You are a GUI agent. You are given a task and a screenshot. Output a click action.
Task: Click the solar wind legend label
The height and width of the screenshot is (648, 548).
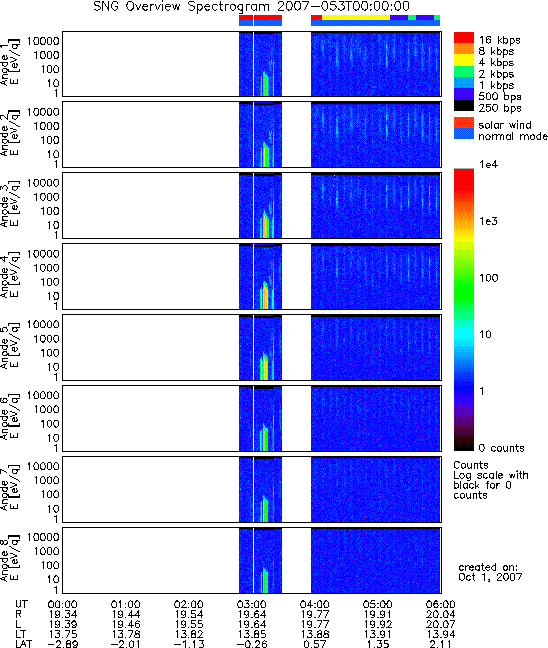click(x=505, y=125)
